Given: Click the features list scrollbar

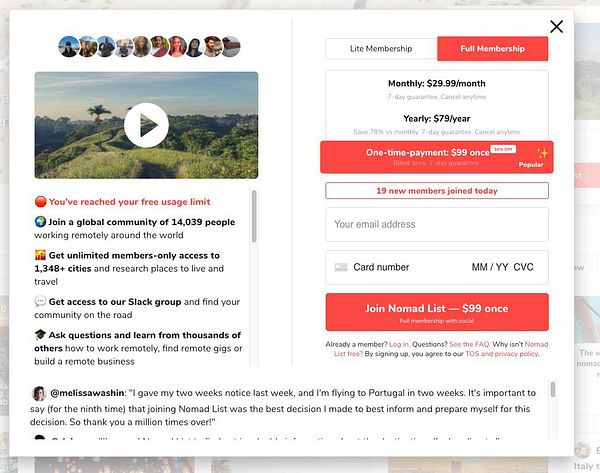Looking at the screenshot, I should (254, 216).
